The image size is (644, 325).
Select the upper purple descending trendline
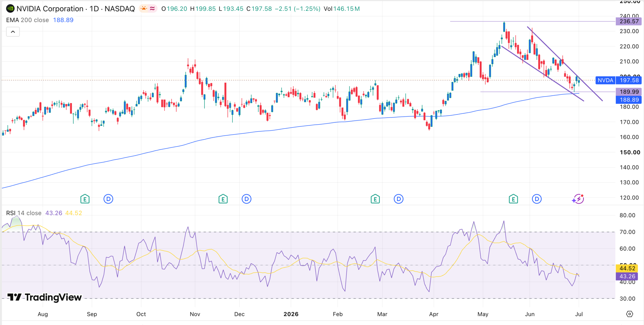pos(565,64)
